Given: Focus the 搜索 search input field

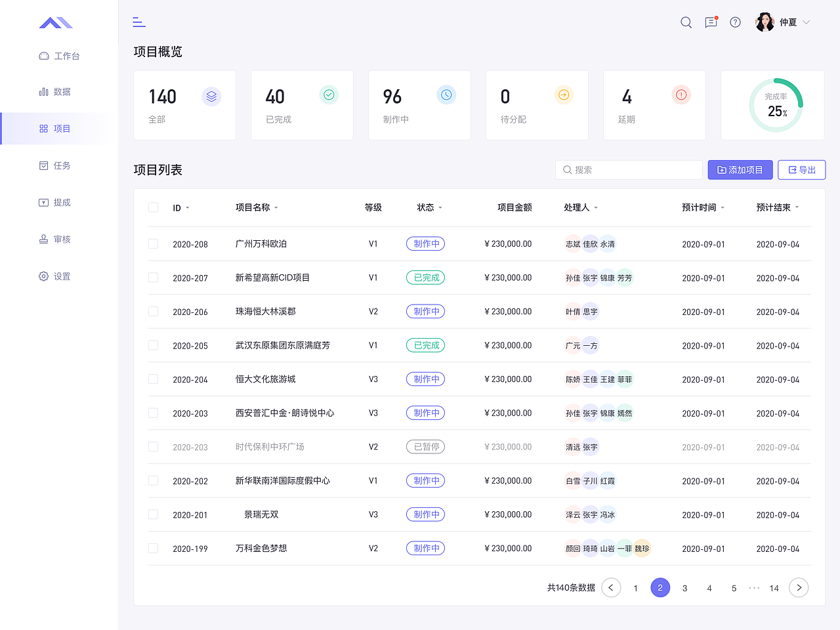Looking at the screenshot, I should tap(629, 170).
